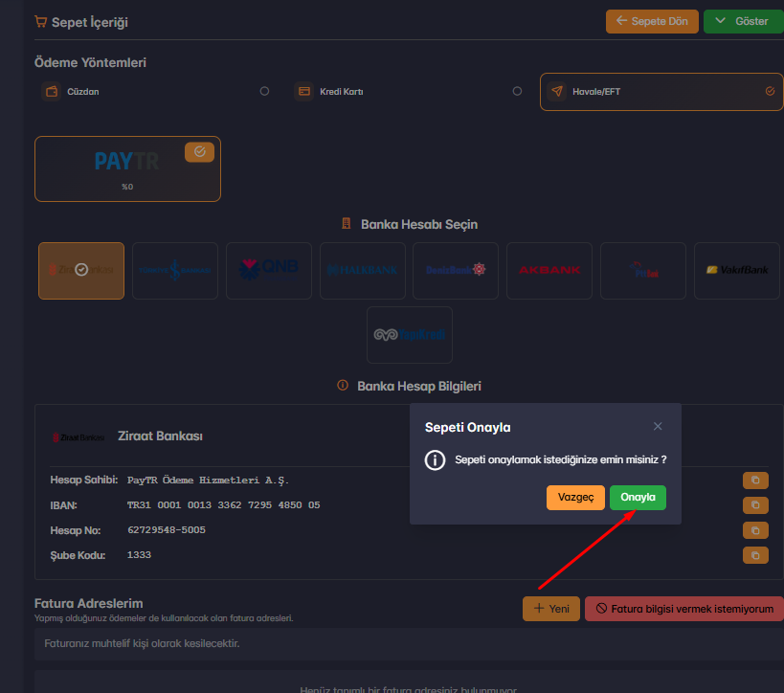
Task: Click info icon beside Banka Hesap Bilgileri
Action: 343,386
